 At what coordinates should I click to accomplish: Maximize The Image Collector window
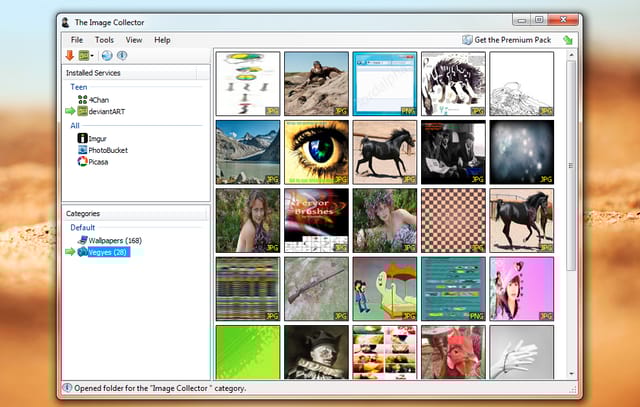point(539,20)
